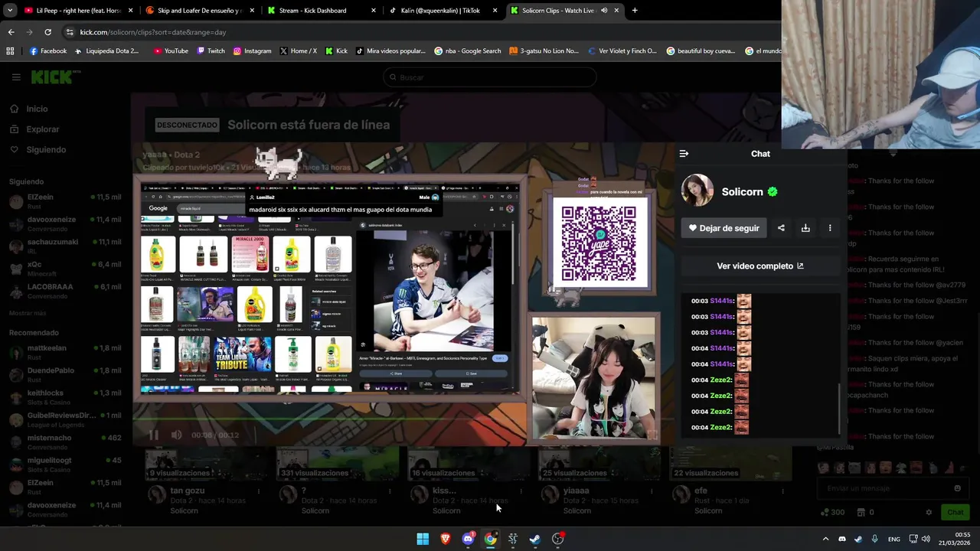
Task: Open Discord from the taskbar
Action: (x=468, y=539)
